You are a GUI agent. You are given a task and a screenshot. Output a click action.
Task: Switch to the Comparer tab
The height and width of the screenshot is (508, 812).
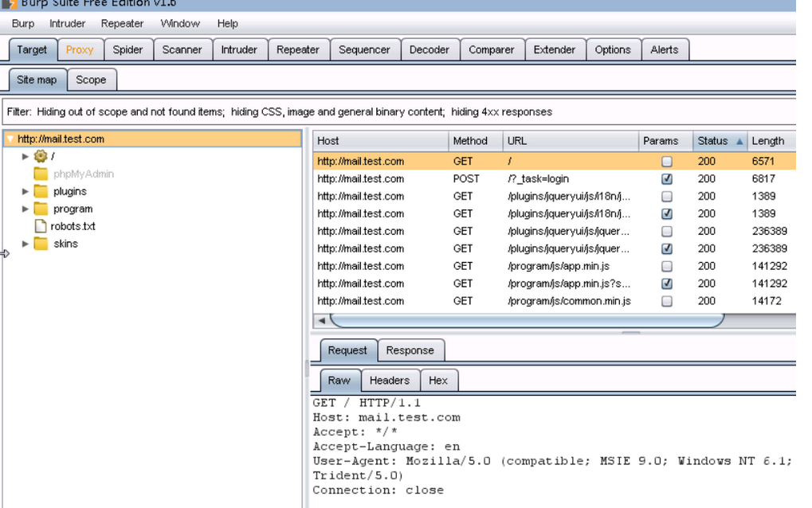pyautogui.click(x=492, y=49)
